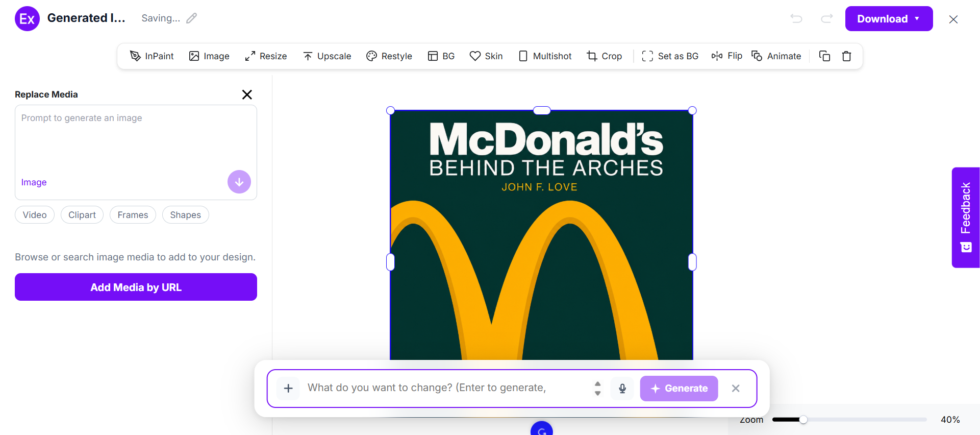Click the microphone voice input icon

pyautogui.click(x=622, y=389)
